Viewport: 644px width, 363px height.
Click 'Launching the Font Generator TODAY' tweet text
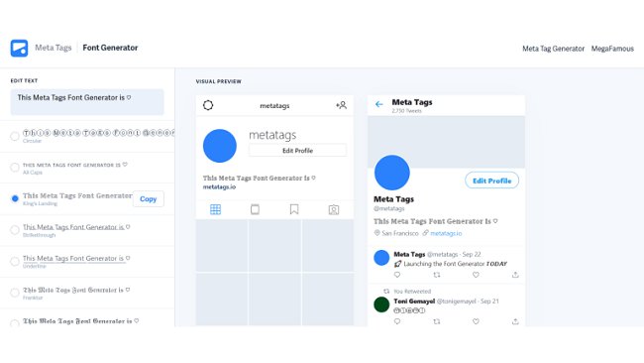(455, 264)
